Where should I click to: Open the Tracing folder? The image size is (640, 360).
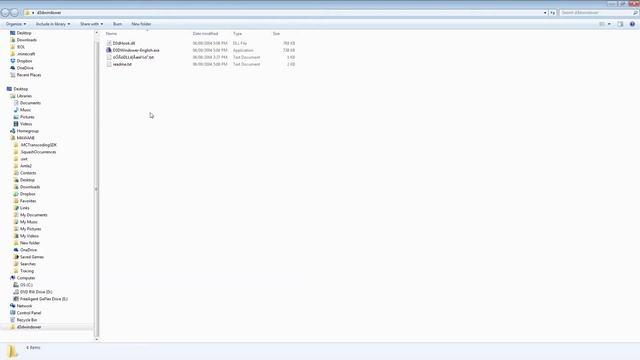(x=27, y=271)
